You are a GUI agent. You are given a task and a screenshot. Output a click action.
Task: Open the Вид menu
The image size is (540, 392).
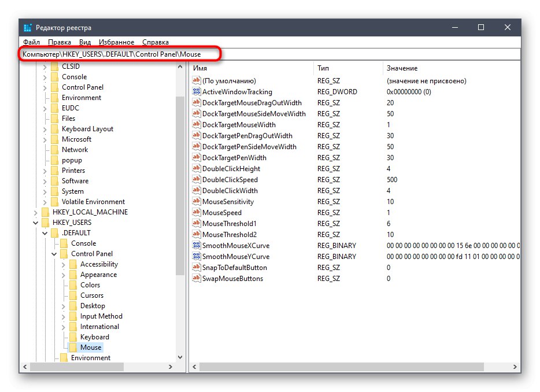(x=85, y=42)
